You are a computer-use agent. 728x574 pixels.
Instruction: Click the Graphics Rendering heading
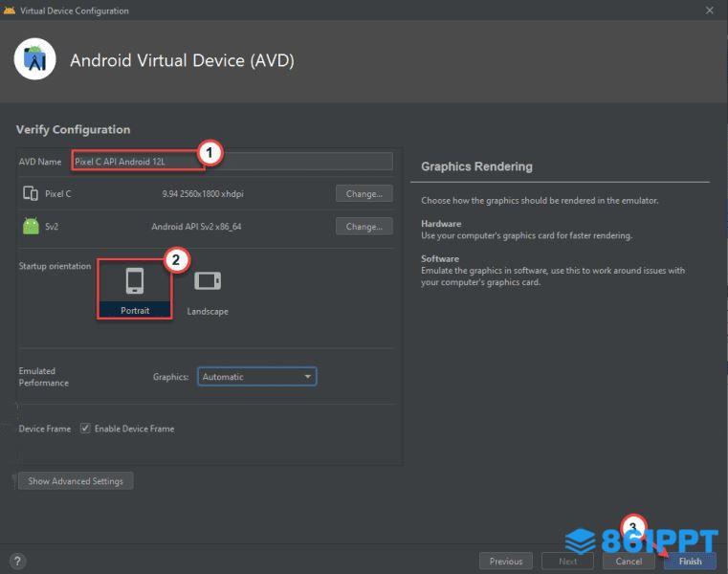click(x=476, y=166)
